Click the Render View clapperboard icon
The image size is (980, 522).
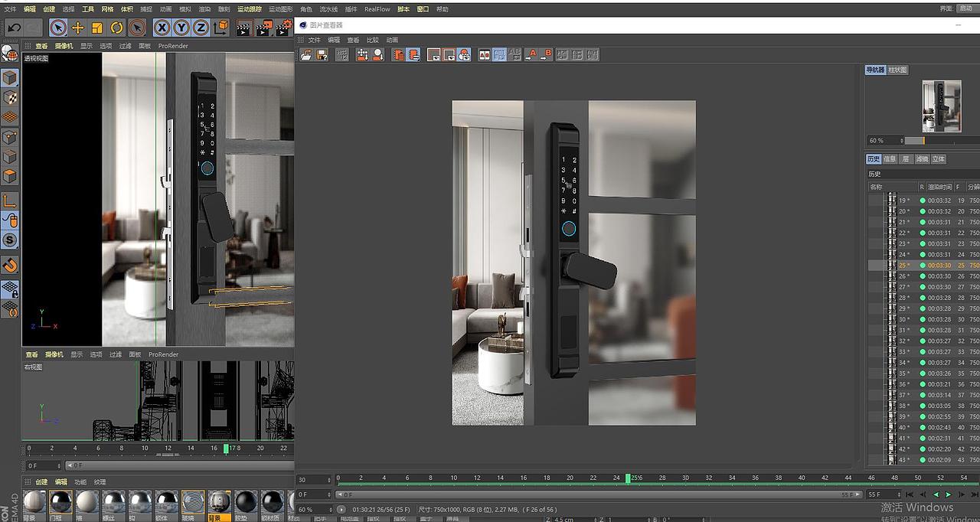tap(243, 28)
